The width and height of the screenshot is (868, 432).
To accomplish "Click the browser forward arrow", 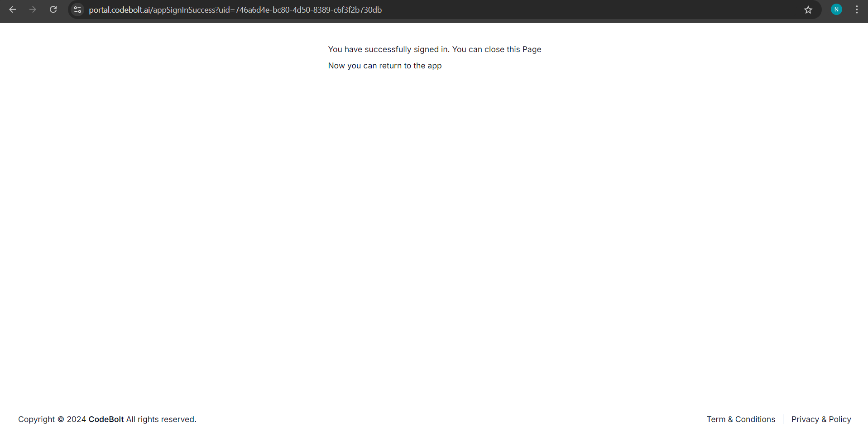I will click(33, 10).
